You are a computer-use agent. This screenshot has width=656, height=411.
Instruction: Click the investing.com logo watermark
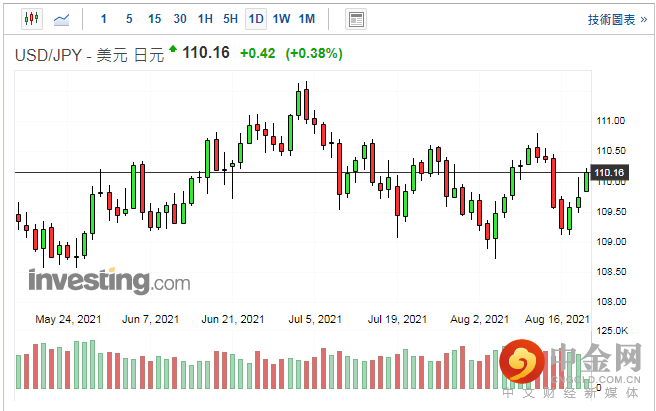coord(109,281)
